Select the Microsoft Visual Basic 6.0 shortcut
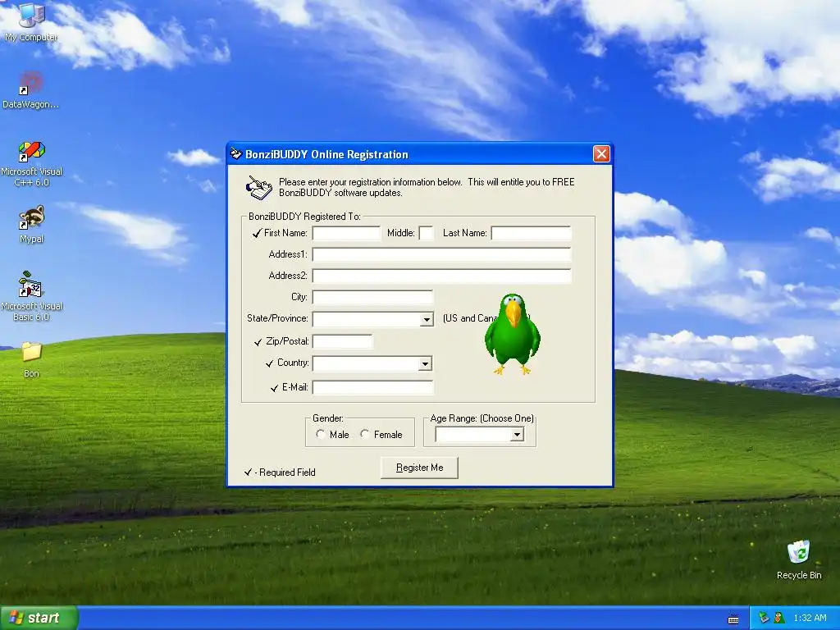 pos(31,296)
